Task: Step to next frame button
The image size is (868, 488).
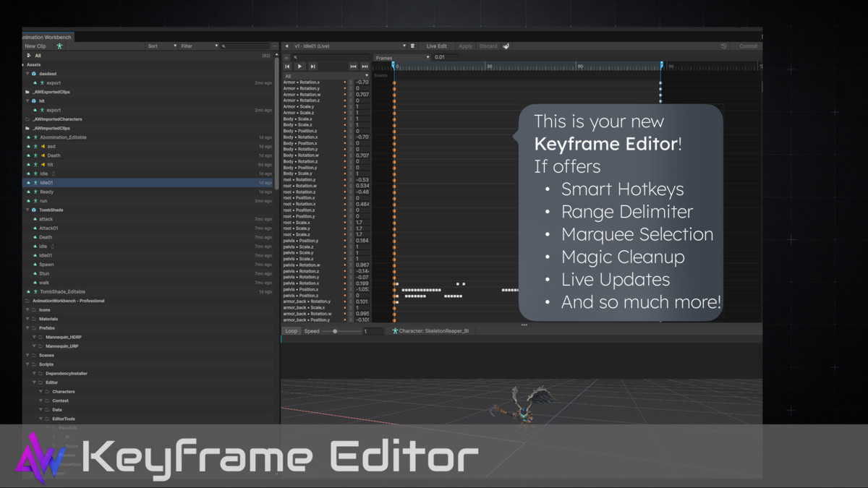Action: coord(312,66)
